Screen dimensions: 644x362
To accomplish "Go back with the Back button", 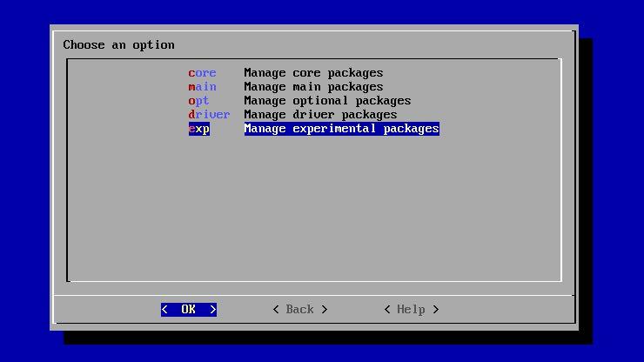I will coord(299,310).
